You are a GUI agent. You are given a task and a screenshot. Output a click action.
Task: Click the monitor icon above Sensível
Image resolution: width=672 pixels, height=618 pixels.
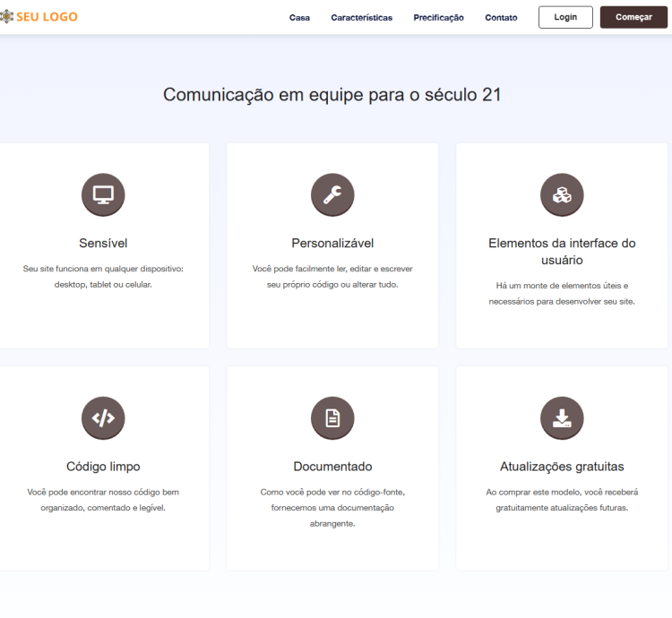[103, 194]
